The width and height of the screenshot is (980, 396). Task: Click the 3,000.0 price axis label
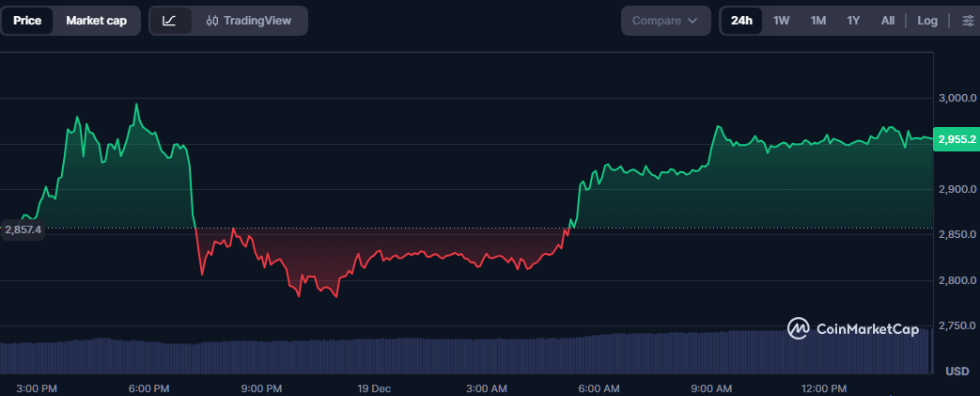pyautogui.click(x=957, y=99)
